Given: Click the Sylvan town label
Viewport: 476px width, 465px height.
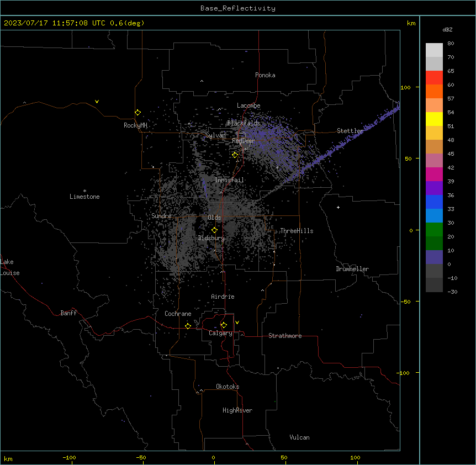Looking at the screenshot, I should point(215,135).
